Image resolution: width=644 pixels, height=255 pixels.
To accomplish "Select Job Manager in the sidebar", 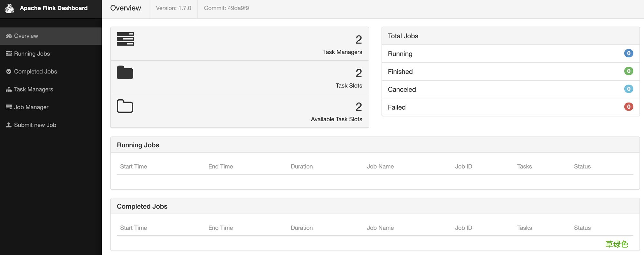I will click(31, 107).
